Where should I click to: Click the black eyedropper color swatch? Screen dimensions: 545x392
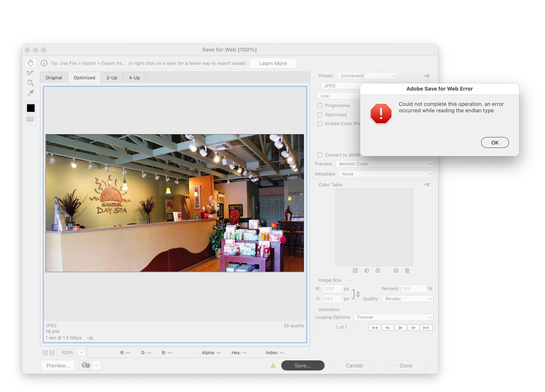coord(31,108)
